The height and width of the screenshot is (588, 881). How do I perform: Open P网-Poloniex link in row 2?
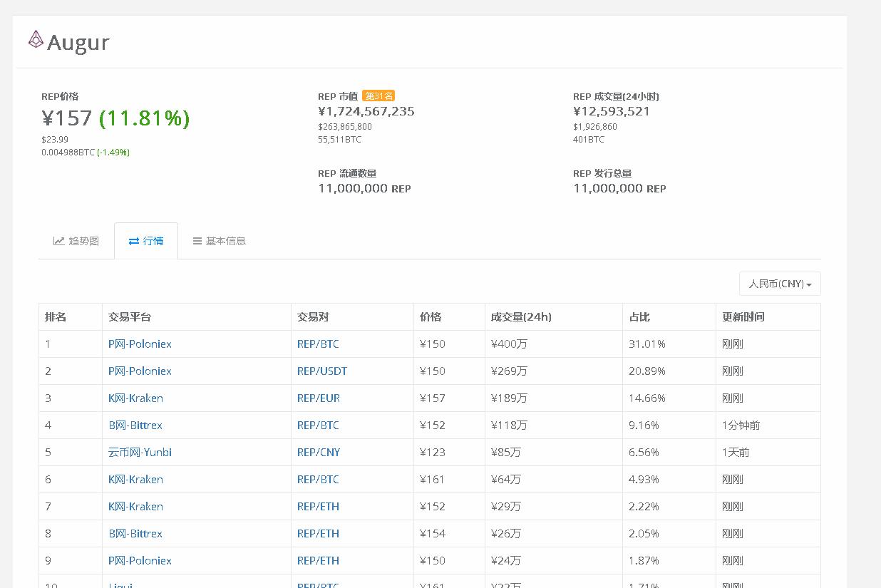tap(140, 371)
